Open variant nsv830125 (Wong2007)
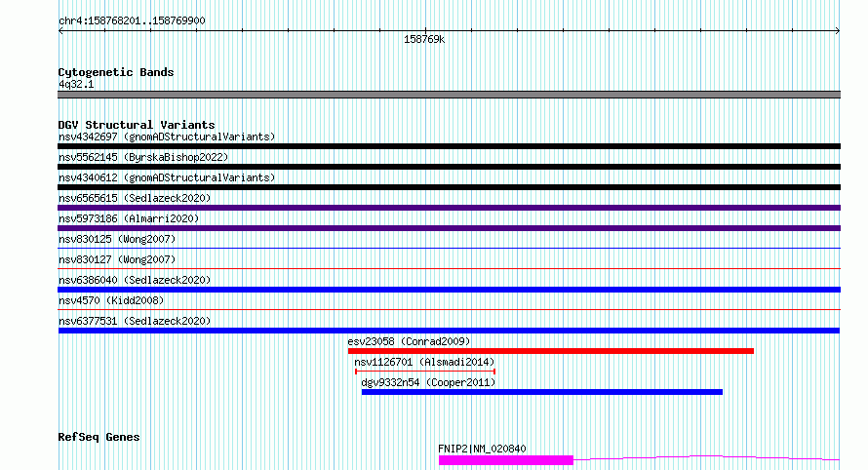The height and width of the screenshot is (470, 868). pyautogui.click(x=117, y=239)
